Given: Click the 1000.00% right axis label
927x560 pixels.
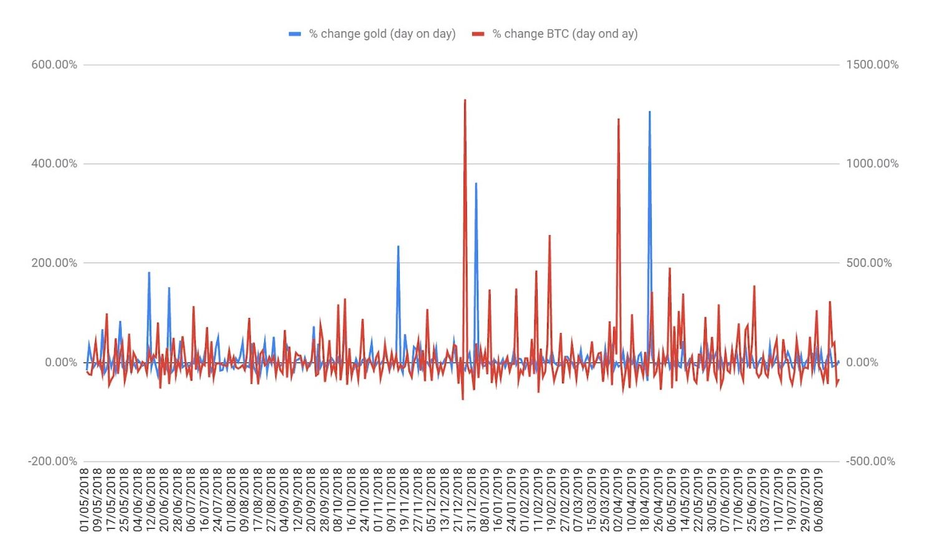Looking at the screenshot, I should pyautogui.click(x=872, y=164).
